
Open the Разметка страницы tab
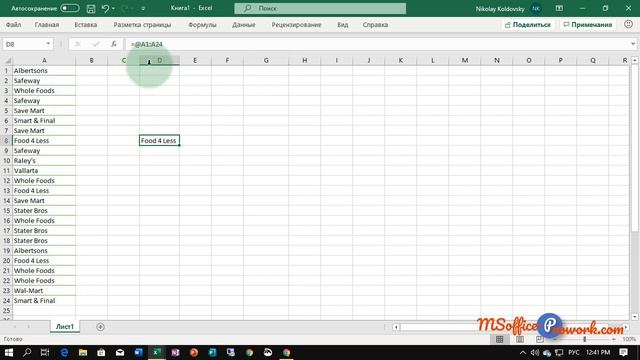(142, 25)
